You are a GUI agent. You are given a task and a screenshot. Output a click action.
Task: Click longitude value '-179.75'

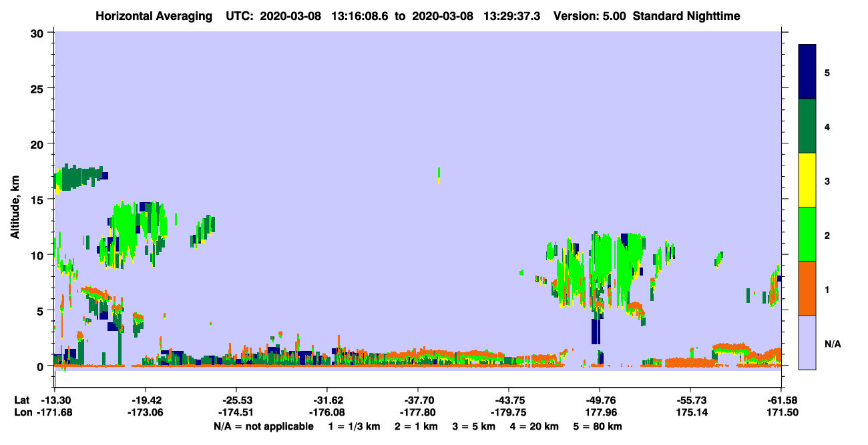[509, 413]
